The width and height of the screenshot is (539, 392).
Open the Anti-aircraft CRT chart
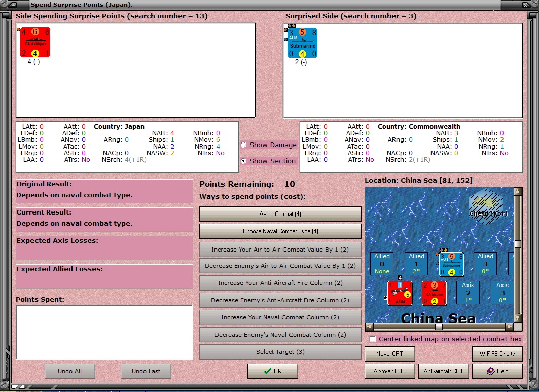coord(444,371)
